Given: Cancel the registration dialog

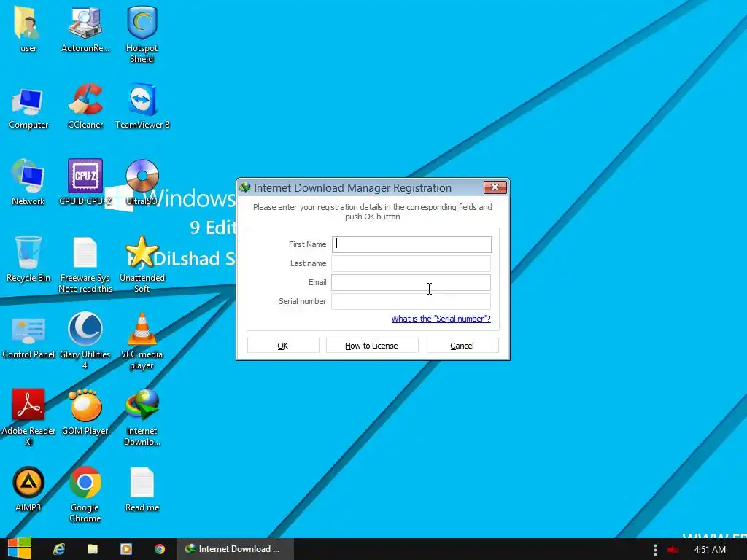Looking at the screenshot, I should 462,346.
